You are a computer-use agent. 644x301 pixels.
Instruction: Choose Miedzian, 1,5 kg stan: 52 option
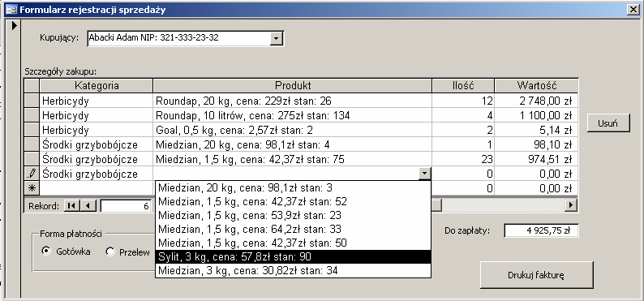(x=294, y=202)
